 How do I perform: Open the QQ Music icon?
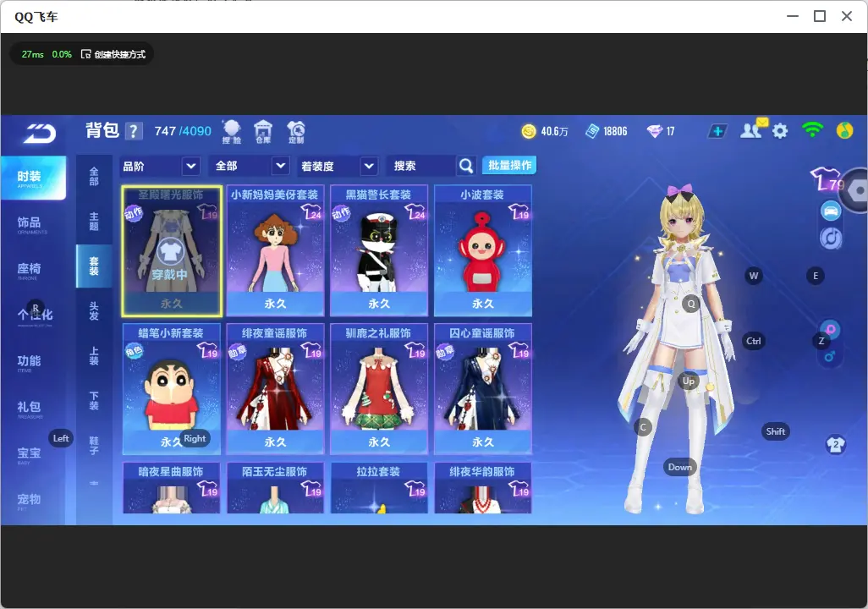pos(845,130)
